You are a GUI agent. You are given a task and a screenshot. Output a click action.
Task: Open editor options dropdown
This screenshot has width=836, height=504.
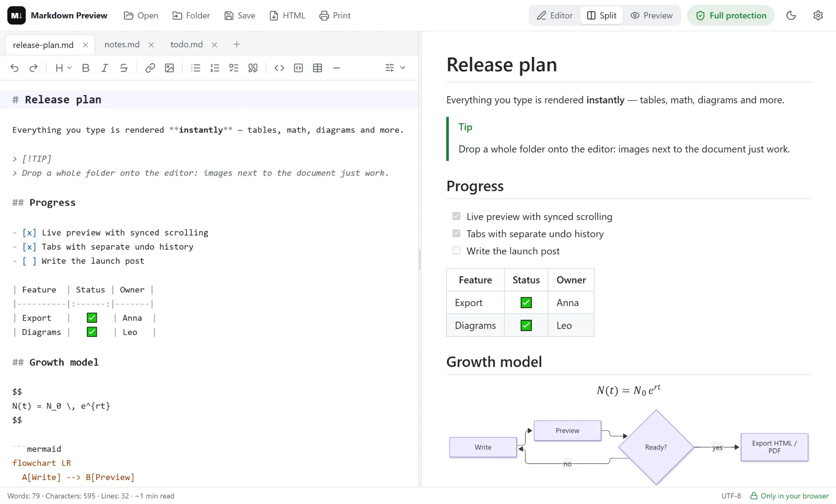(395, 68)
